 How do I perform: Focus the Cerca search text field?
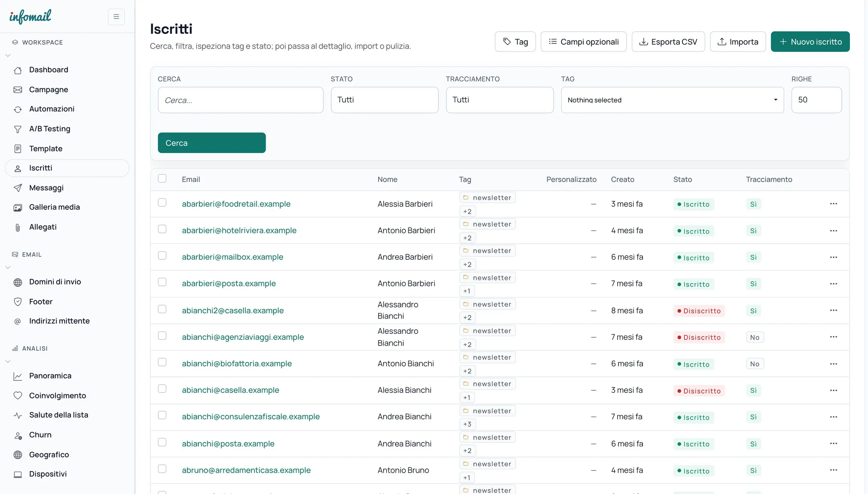(x=241, y=100)
